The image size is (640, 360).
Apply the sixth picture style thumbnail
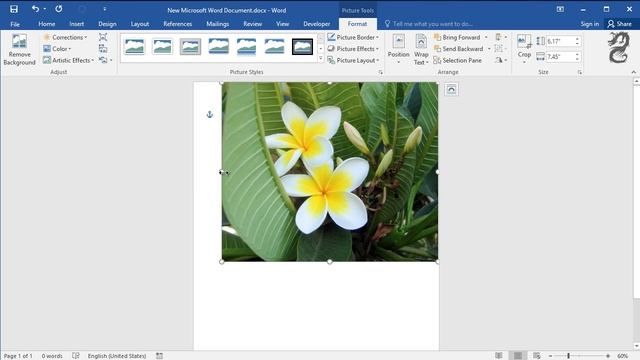(x=274, y=47)
